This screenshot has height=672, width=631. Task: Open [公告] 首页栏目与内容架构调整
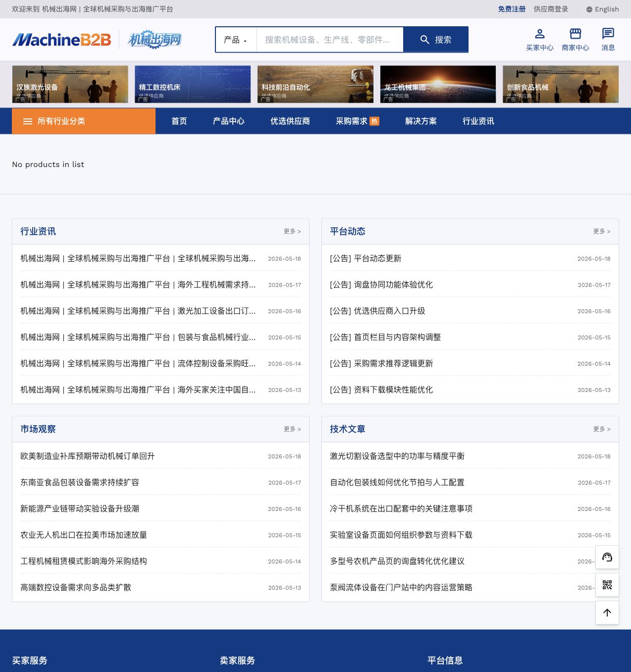point(385,337)
